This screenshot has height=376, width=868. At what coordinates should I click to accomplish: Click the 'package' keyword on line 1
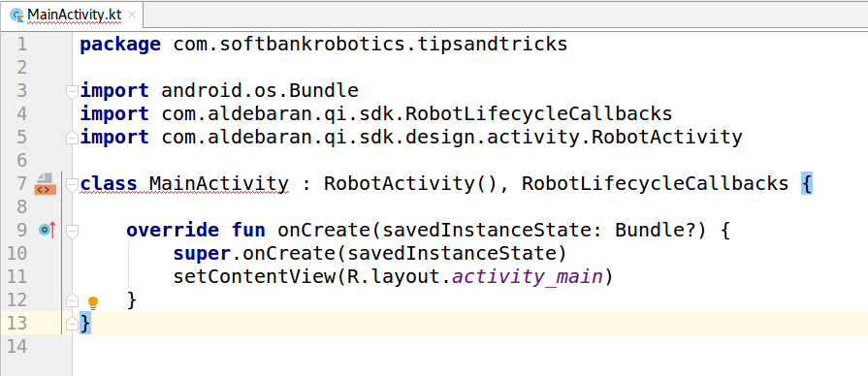(x=120, y=45)
